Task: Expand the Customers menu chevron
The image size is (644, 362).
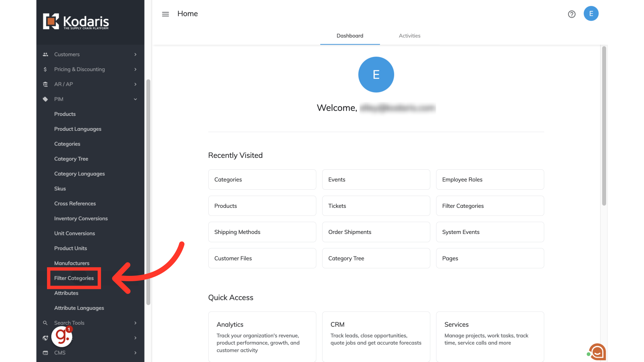Action: (136, 54)
